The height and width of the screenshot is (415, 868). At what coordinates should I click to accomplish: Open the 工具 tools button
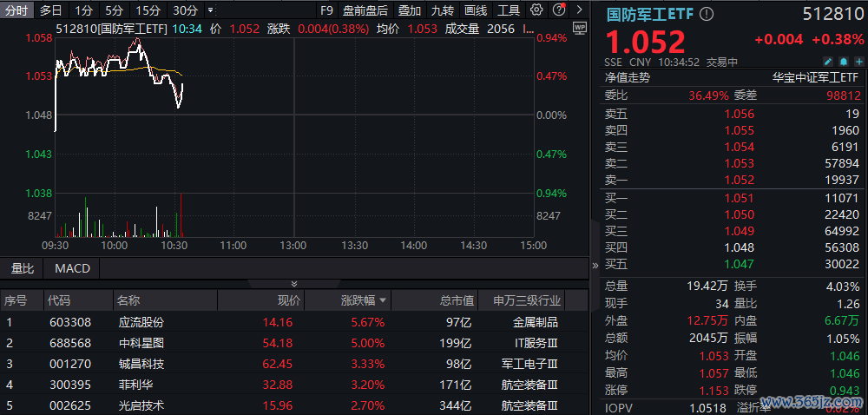point(509,10)
